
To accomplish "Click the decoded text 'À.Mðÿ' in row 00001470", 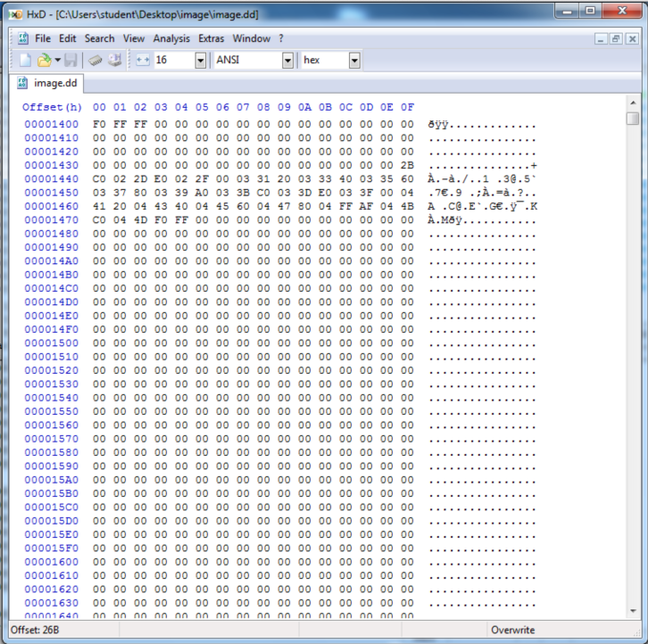I will (x=444, y=220).
